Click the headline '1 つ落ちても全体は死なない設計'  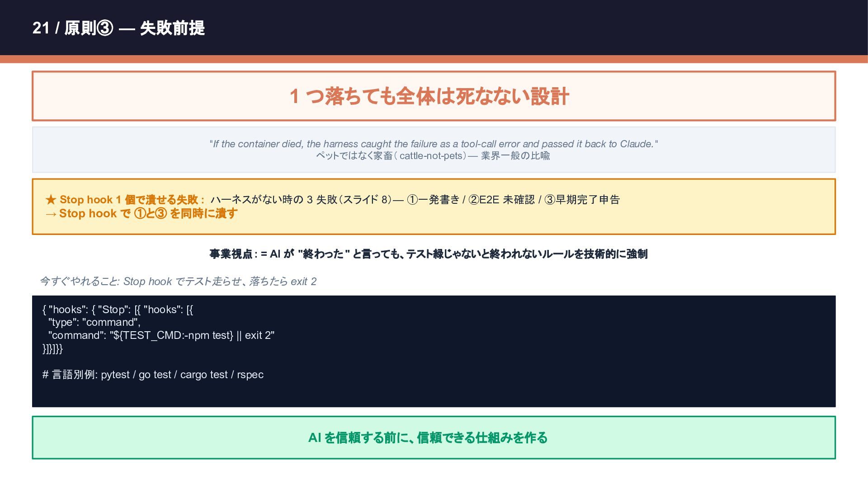(x=429, y=96)
